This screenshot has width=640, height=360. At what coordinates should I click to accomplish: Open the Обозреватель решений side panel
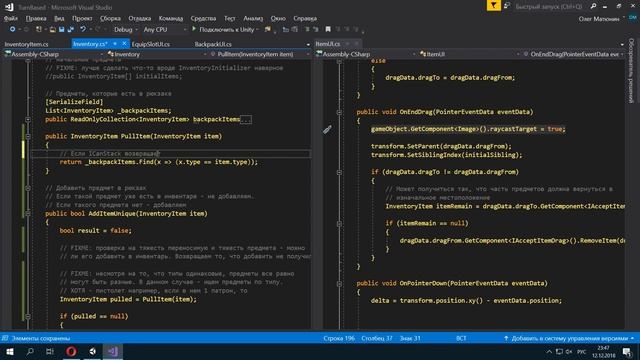631,70
